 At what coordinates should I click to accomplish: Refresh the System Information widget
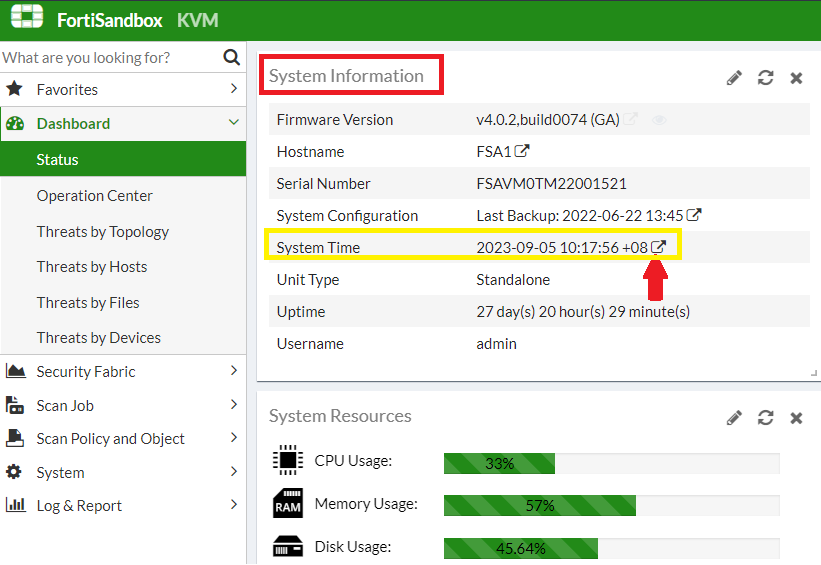click(x=765, y=78)
